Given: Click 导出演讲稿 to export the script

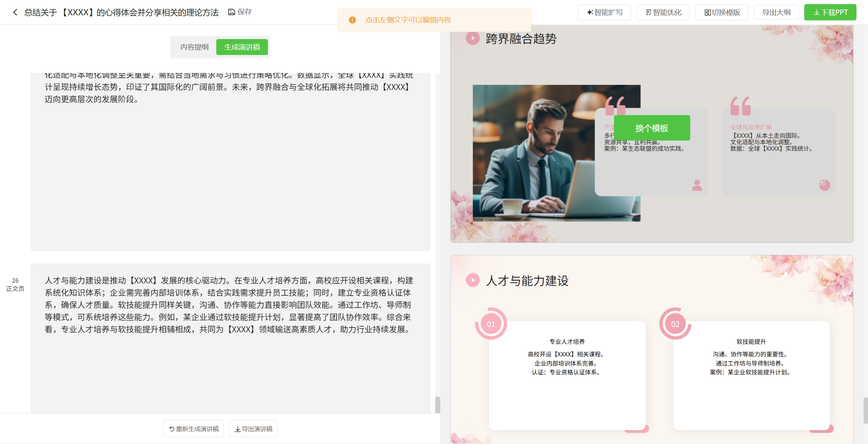Looking at the screenshot, I should tap(253, 429).
